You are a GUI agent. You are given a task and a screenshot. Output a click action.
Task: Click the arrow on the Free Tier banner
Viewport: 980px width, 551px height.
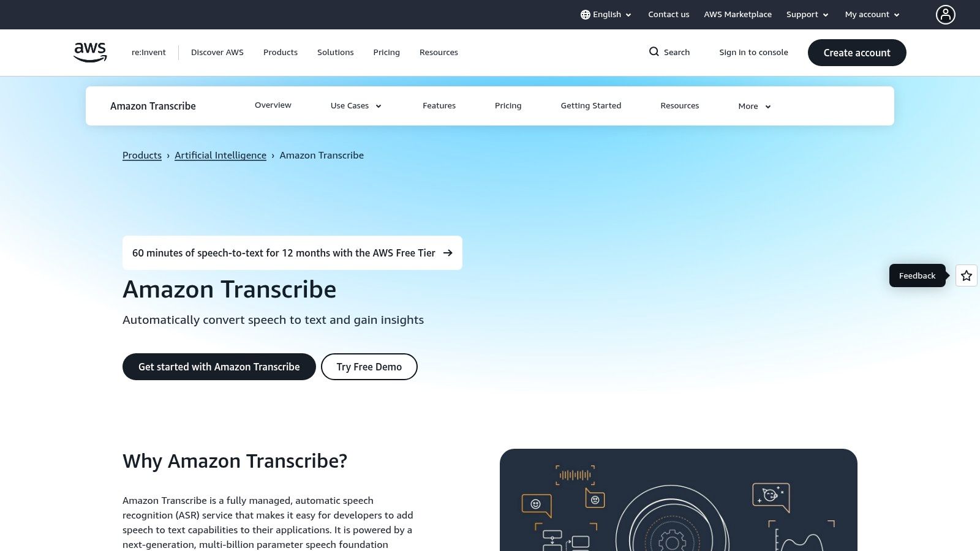point(448,253)
